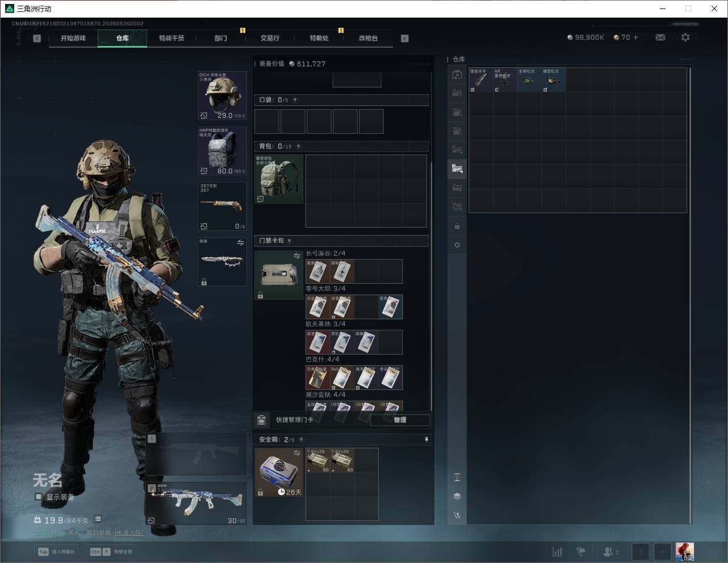Click the first empty party slot plus
The width and height of the screenshot is (728, 563).
pyautogui.click(x=640, y=552)
